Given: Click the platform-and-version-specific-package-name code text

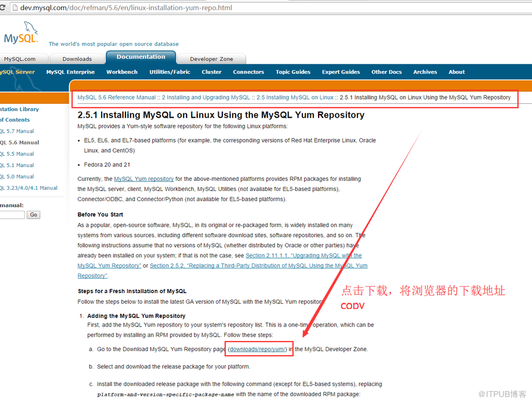Looking at the screenshot, I should pyautogui.click(x=166, y=395).
